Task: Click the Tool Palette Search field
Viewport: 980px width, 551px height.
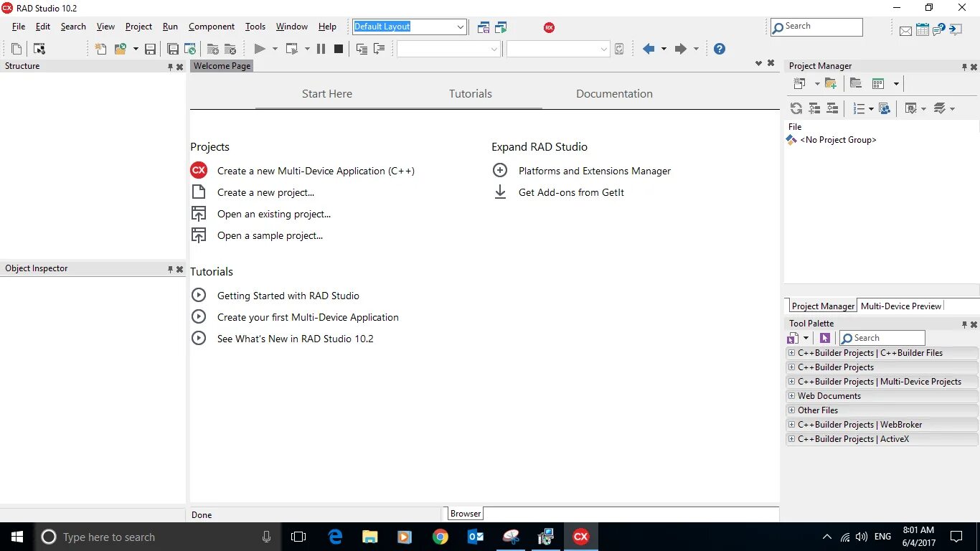Action: point(882,338)
